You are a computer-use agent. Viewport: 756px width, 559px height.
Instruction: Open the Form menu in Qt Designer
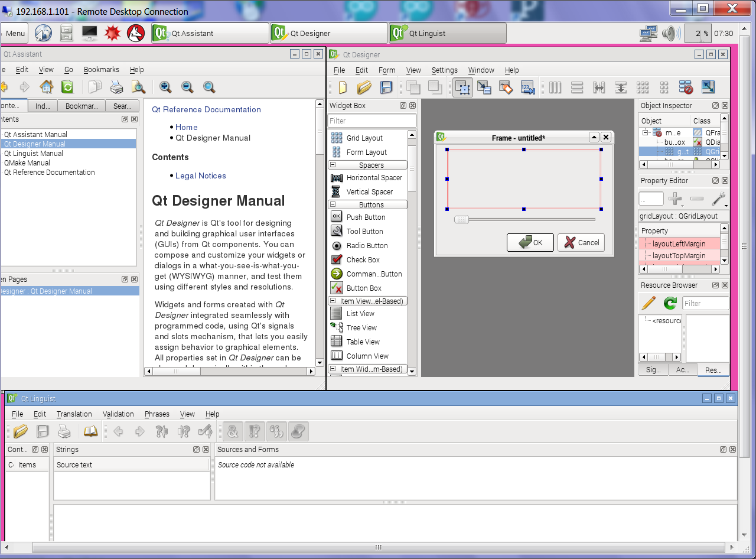click(x=387, y=70)
